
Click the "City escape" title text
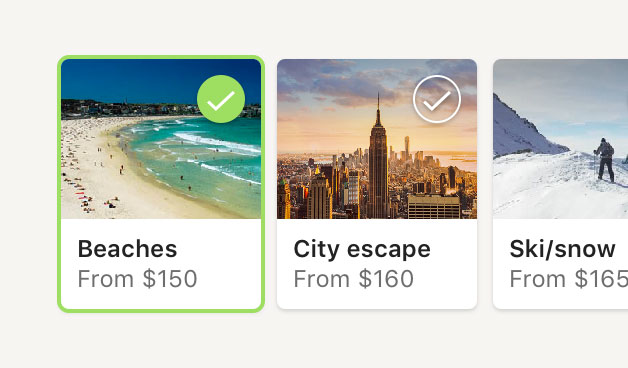coord(362,249)
